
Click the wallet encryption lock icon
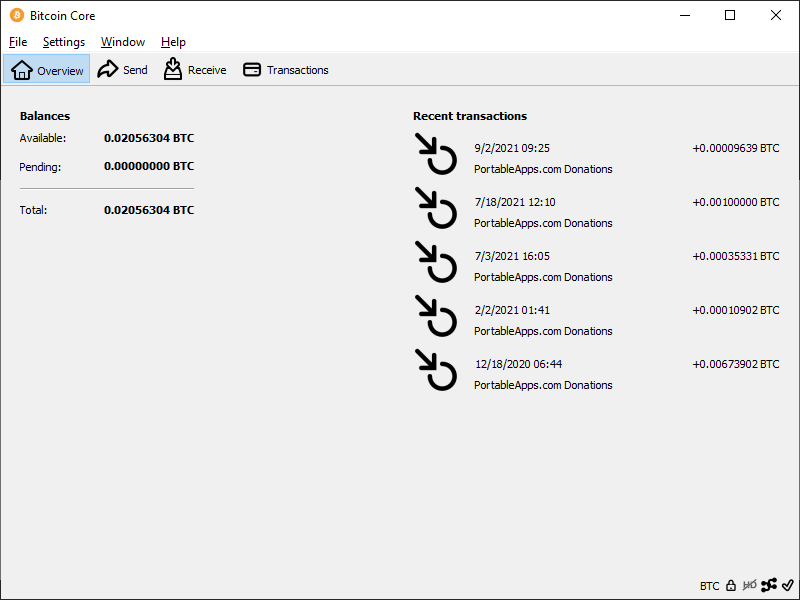click(731, 586)
